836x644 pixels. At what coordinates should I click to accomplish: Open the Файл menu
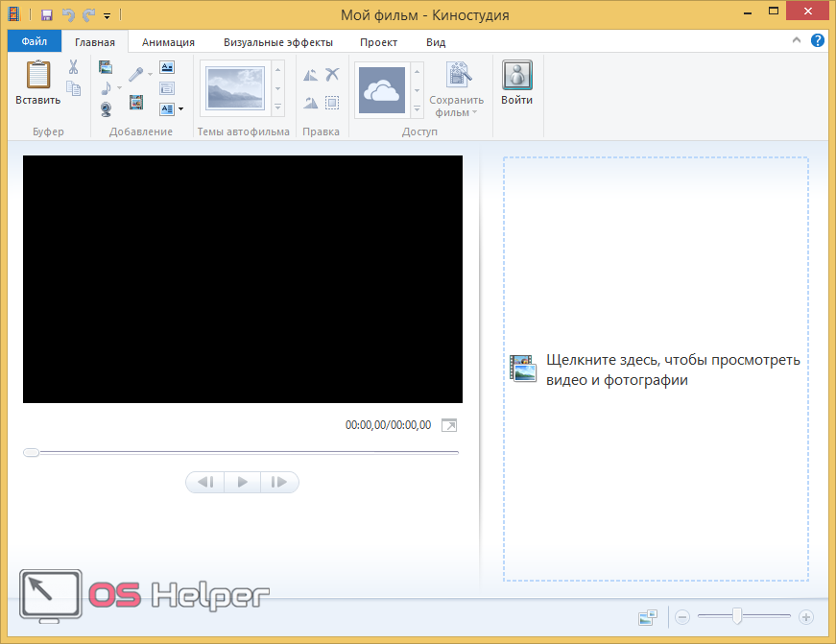click(x=35, y=42)
